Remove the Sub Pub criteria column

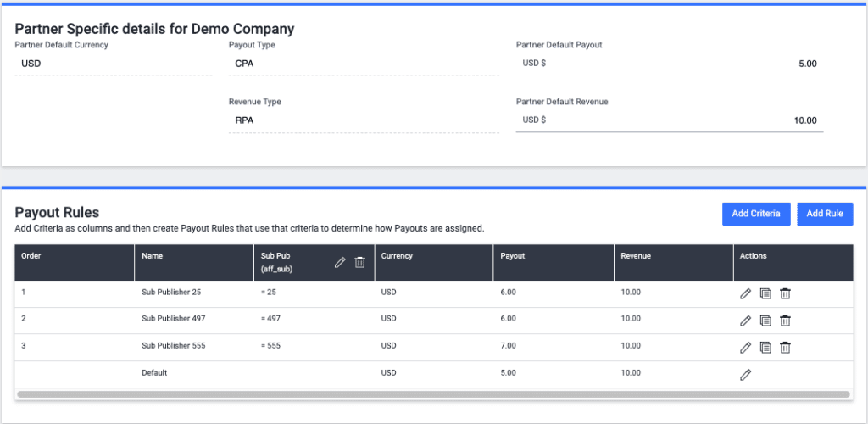tap(359, 263)
